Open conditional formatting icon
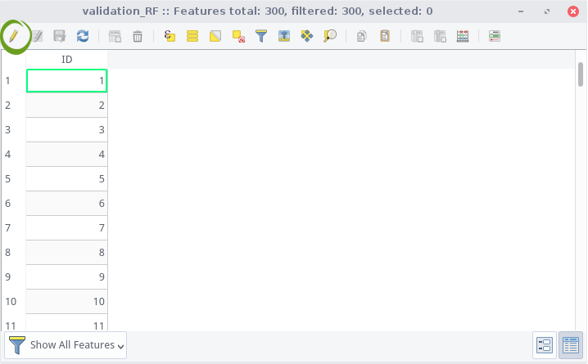The image size is (588, 364). click(x=495, y=36)
